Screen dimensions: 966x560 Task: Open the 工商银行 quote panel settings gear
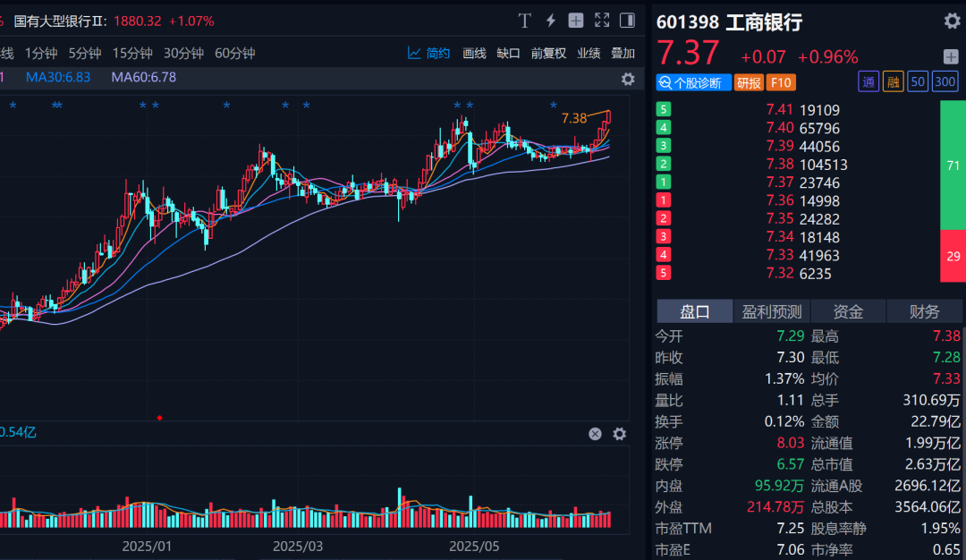point(951,21)
